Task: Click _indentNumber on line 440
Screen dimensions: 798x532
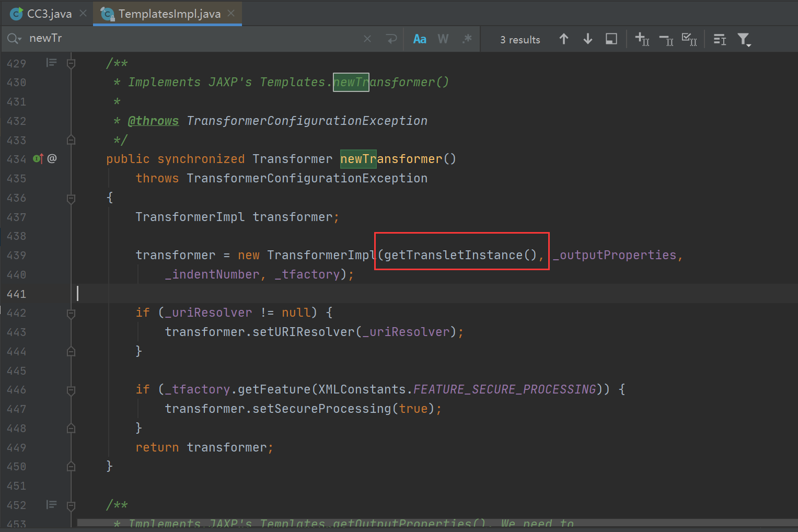Action: point(212,274)
